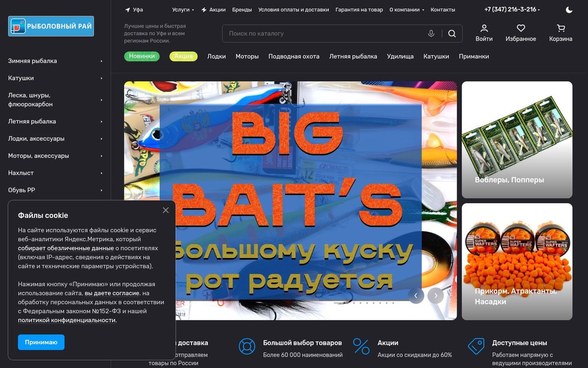Expand the Услуги dropdown menu
Image resolution: width=588 pixels, height=368 pixels.
point(183,10)
